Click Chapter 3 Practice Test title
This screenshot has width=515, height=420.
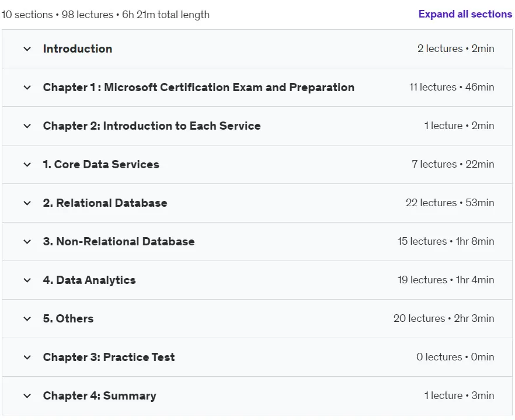(109, 357)
